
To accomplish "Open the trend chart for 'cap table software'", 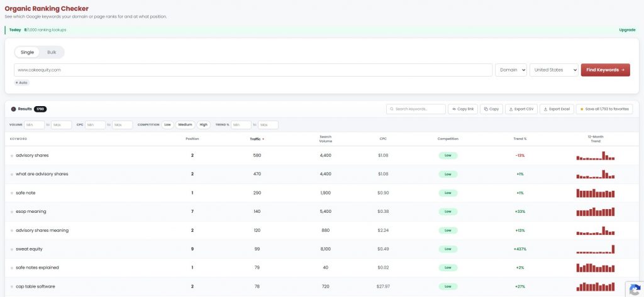I will (596, 286).
